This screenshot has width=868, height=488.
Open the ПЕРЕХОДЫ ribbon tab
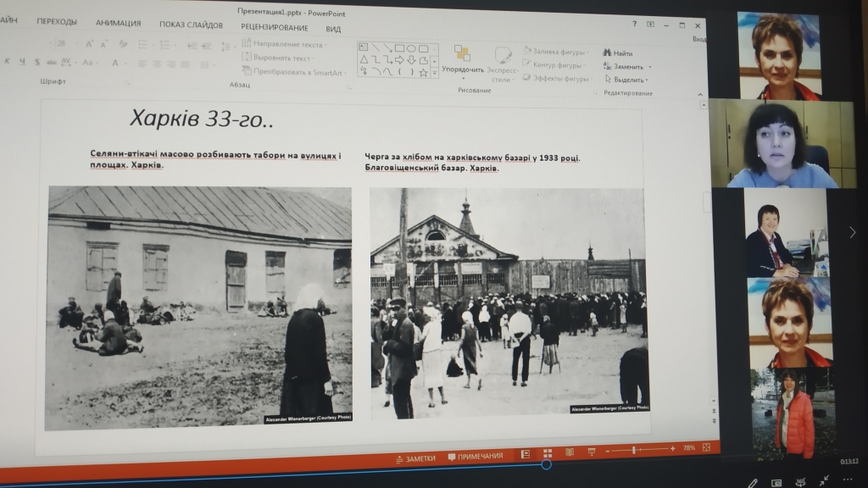[57, 21]
